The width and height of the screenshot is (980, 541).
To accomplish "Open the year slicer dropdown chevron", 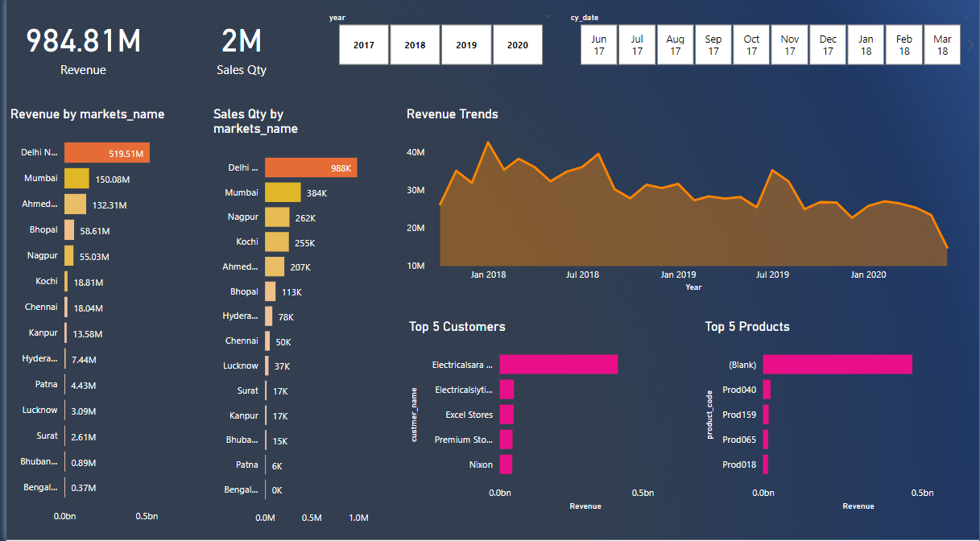I will tap(548, 16).
